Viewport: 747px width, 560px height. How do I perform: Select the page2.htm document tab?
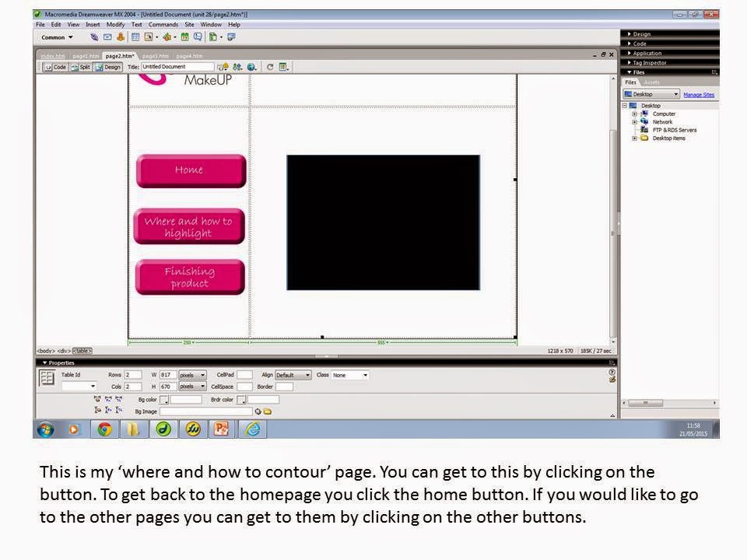pos(120,56)
